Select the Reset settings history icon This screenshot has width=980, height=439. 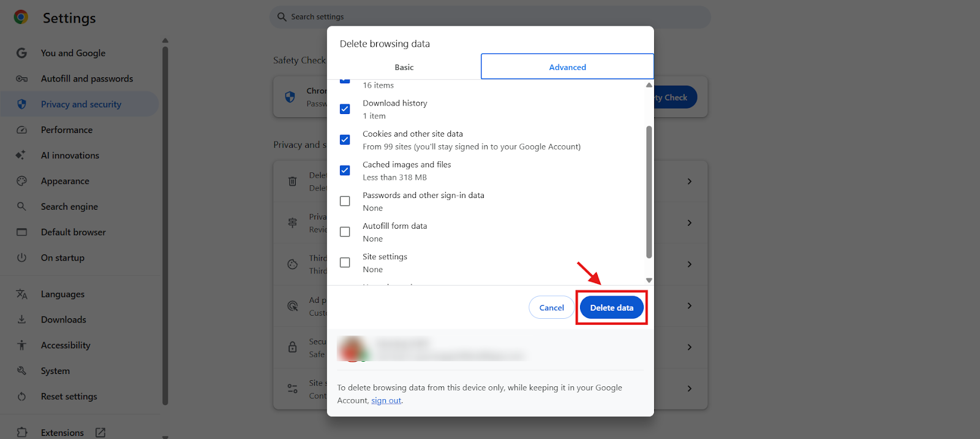[x=21, y=397]
